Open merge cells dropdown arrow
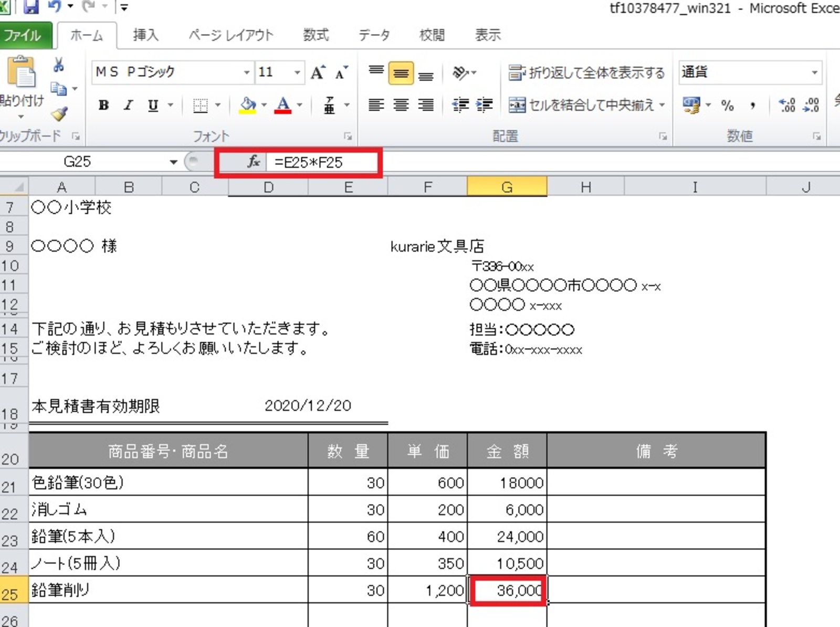The width and height of the screenshot is (840, 627). (662, 105)
